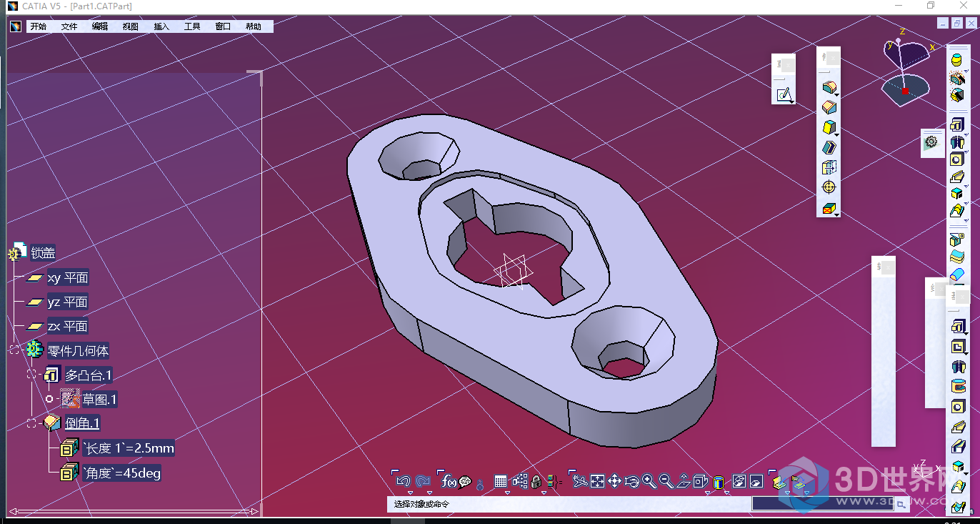980x524 pixels.
Task: Select the Slot tool
Action: [x=958, y=447]
